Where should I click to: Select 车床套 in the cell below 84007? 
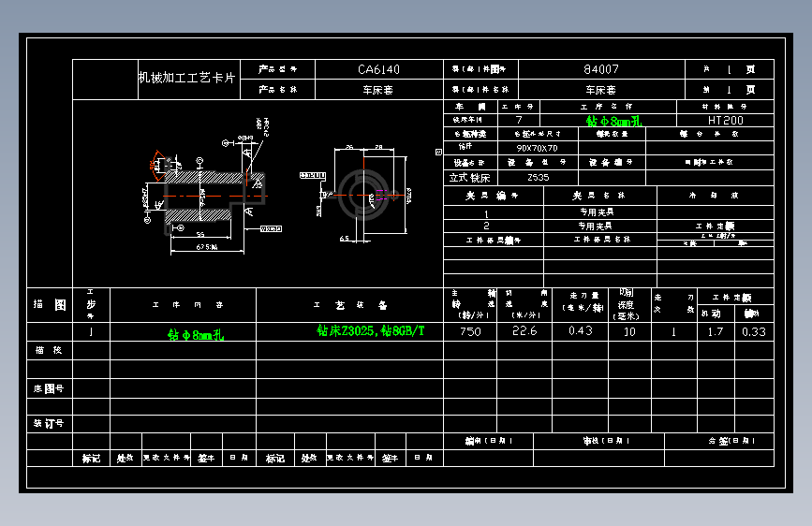tap(600, 90)
